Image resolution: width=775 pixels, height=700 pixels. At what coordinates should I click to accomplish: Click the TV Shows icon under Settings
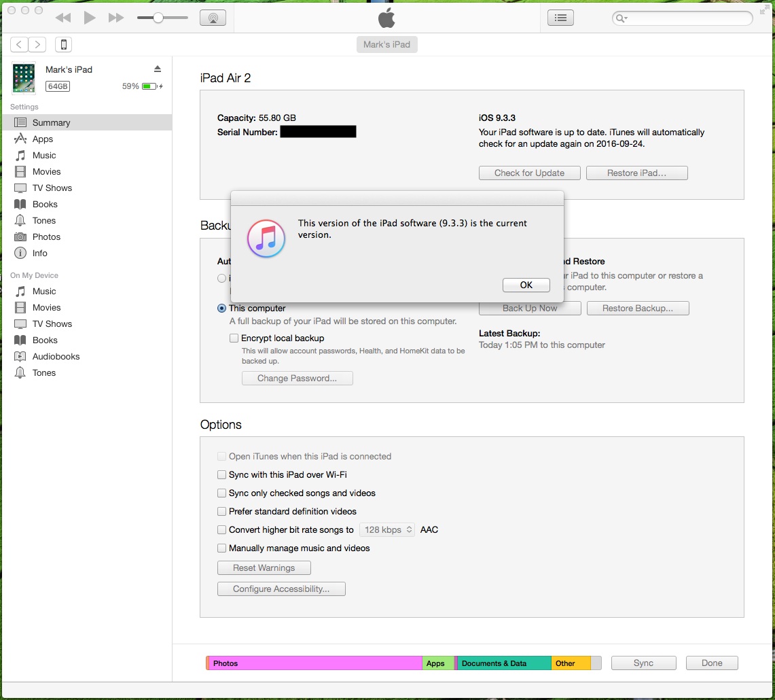coord(20,188)
